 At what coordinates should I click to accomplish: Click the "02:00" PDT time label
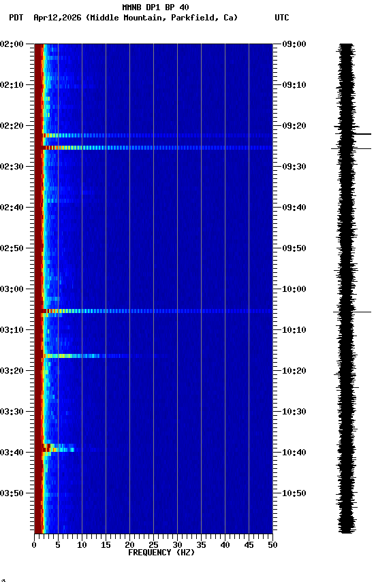pos(12,44)
